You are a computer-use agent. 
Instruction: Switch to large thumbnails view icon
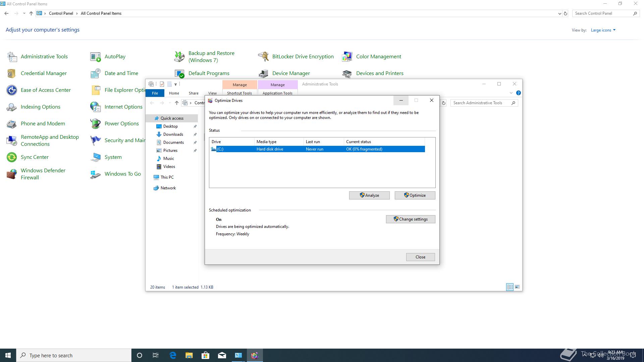tap(517, 287)
